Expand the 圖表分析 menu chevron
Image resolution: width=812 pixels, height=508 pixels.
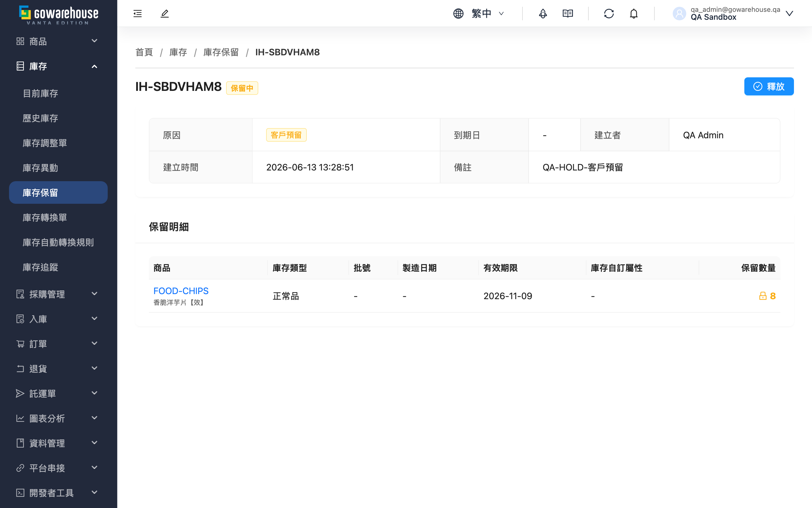(x=94, y=418)
